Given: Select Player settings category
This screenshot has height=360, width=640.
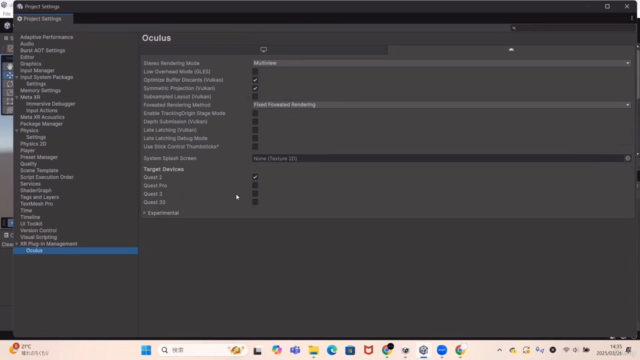Looking at the screenshot, I should coord(27,151).
